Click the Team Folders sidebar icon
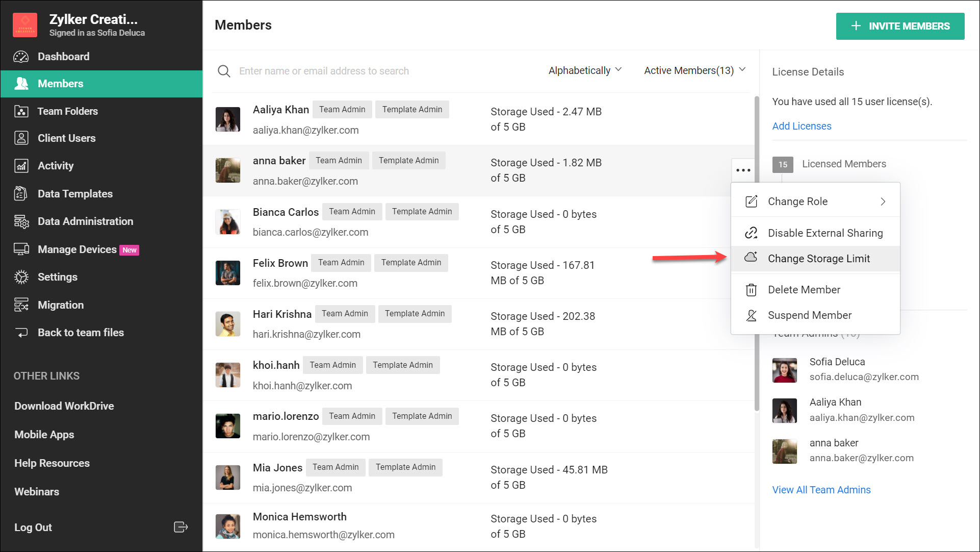This screenshot has width=980, height=552. click(21, 111)
